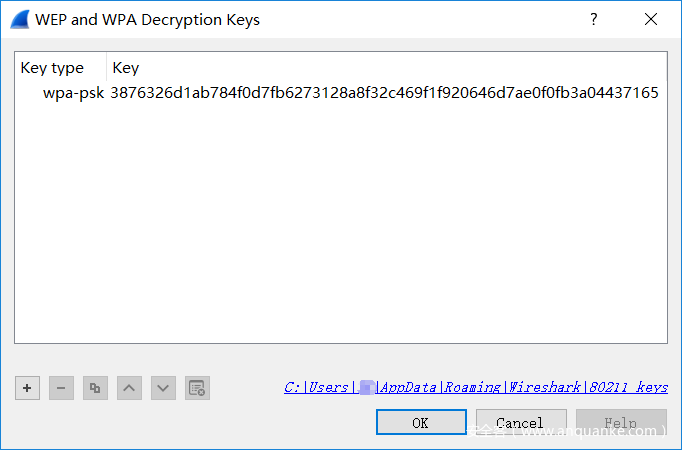The width and height of the screenshot is (682, 450).
Task: Copy the selected key entry
Action: point(95,388)
